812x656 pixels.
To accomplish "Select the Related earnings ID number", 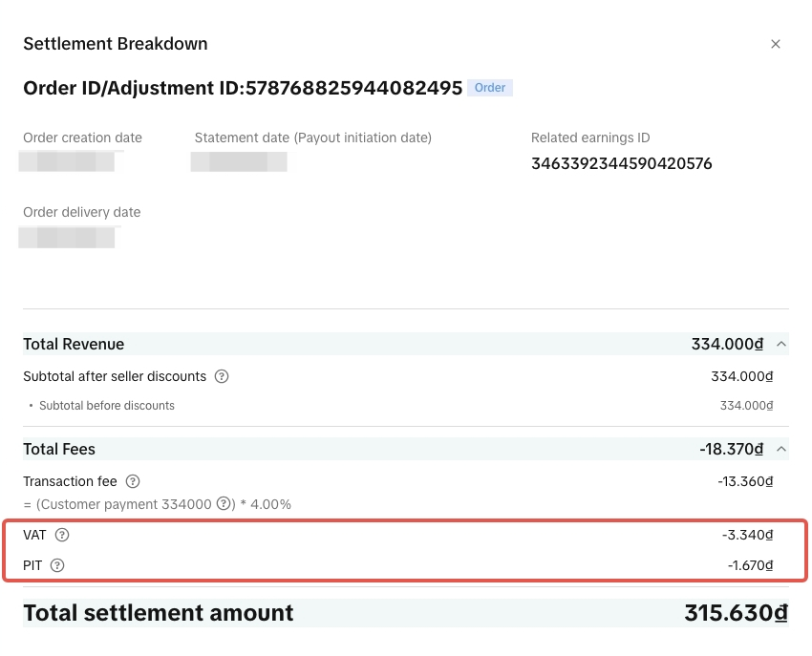I will click(x=621, y=163).
